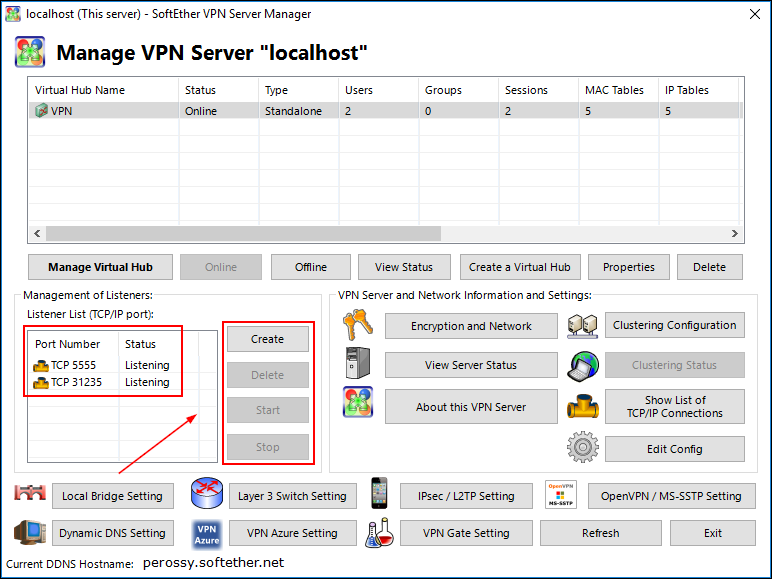Click the Type column header
This screenshot has height=579, width=772.
pyautogui.click(x=299, y=90)
